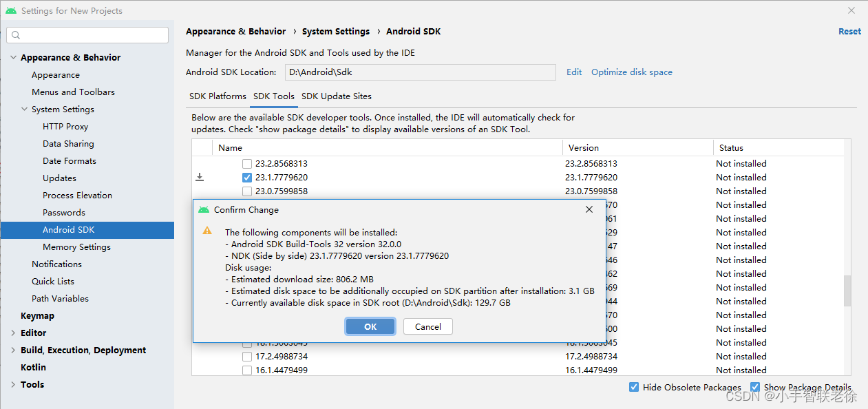Image resolution: width=868 pixels, height=409 pixels.
Task: Open Appearance settings page
Action: (x=56, y=75)
